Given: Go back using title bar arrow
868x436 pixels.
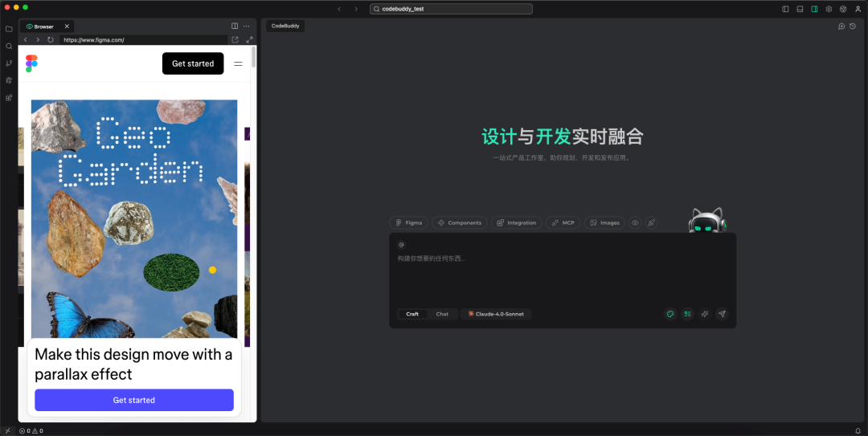Looking at the screenshot, I should click(339, 9).
